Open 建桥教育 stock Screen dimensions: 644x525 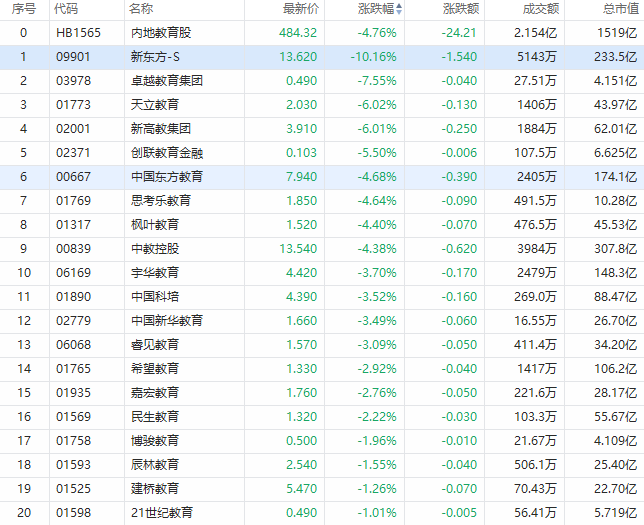[155, 488]
